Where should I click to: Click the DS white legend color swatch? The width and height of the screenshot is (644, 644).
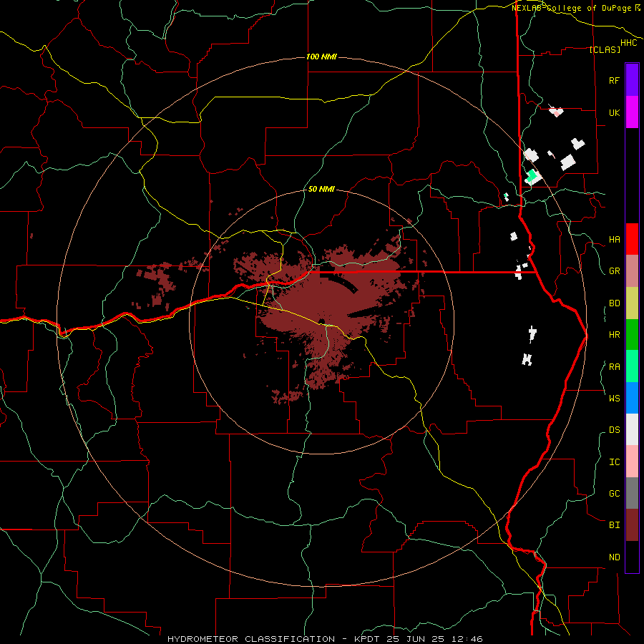coord(632,429)
